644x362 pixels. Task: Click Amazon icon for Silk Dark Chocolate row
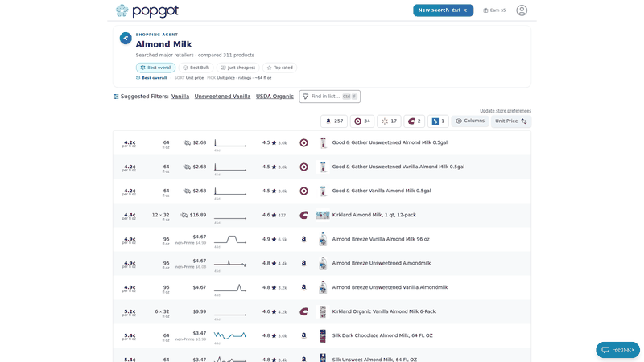pos(303,335)
